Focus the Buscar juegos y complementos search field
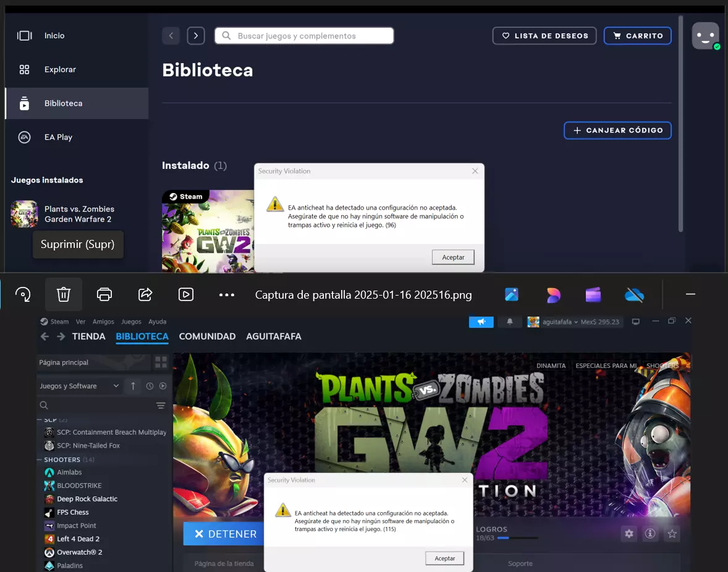This screenshot has height=572, width=728. coord(304,36)
